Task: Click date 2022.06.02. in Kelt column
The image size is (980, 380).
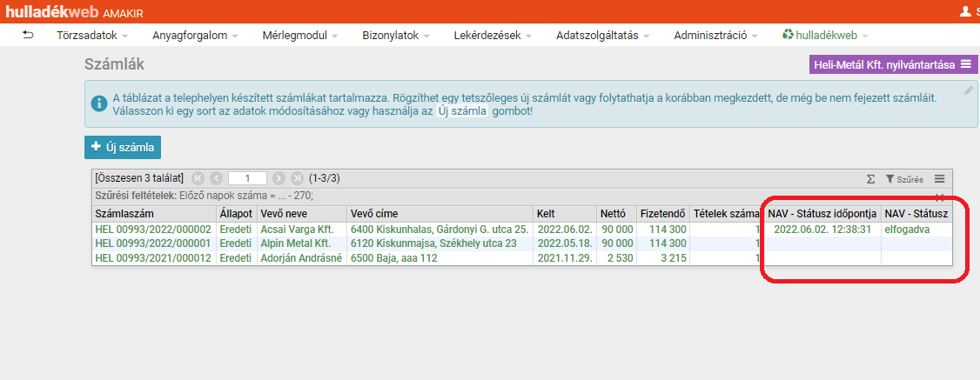Action: pyautogui.click(x=565, y=229)
